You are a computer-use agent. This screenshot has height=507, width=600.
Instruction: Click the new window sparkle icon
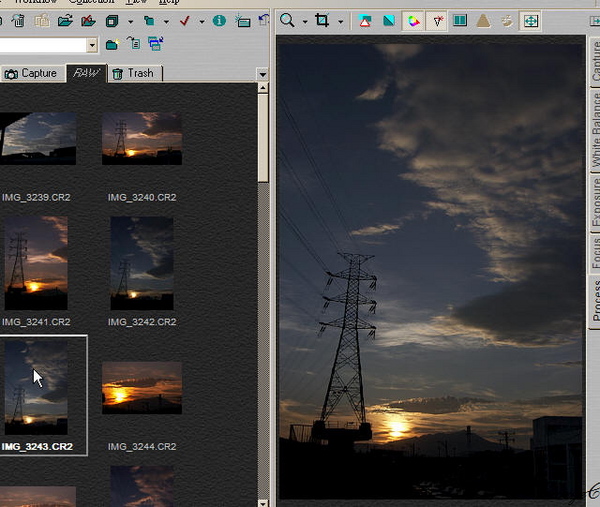[243, 20]
